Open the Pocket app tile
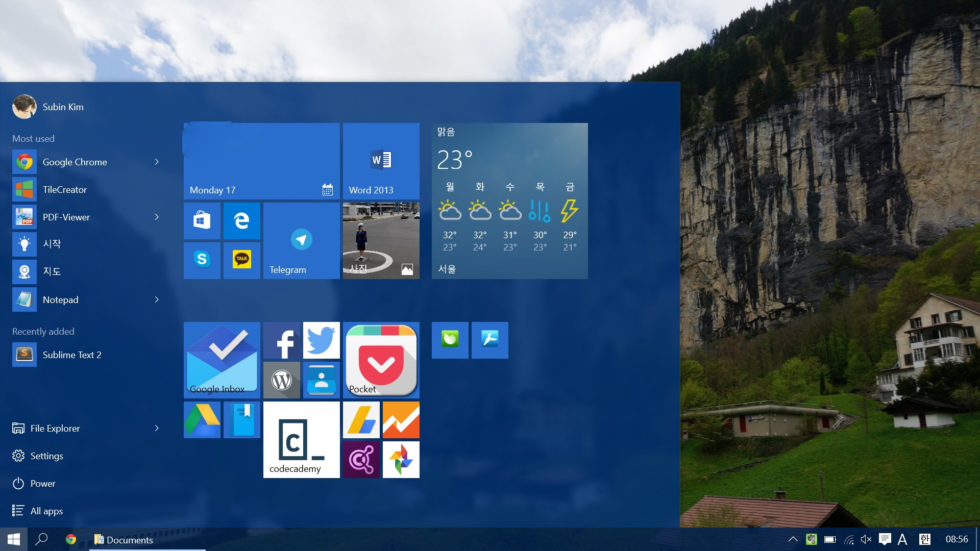 click(x=381, y=360)
